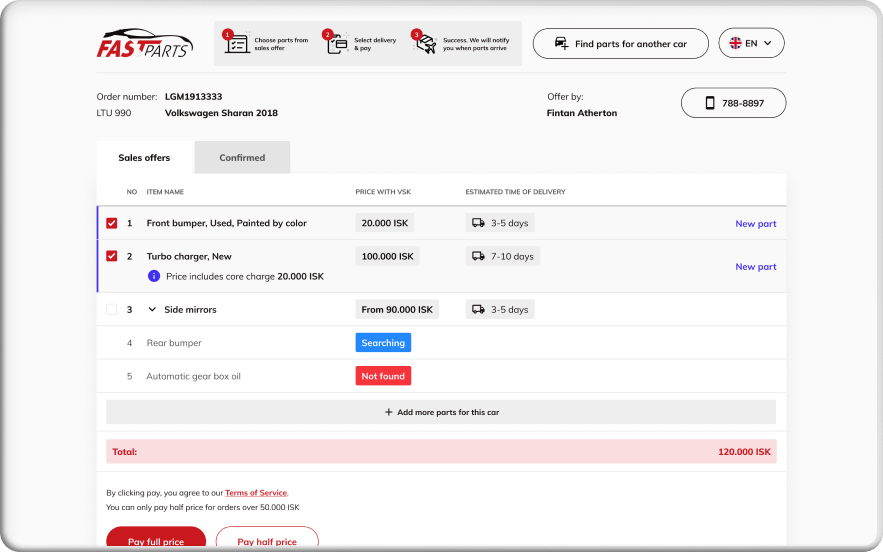Click the checklist icon for step 1
Viewport: 883px width, 552px height.
pos(237,44)
